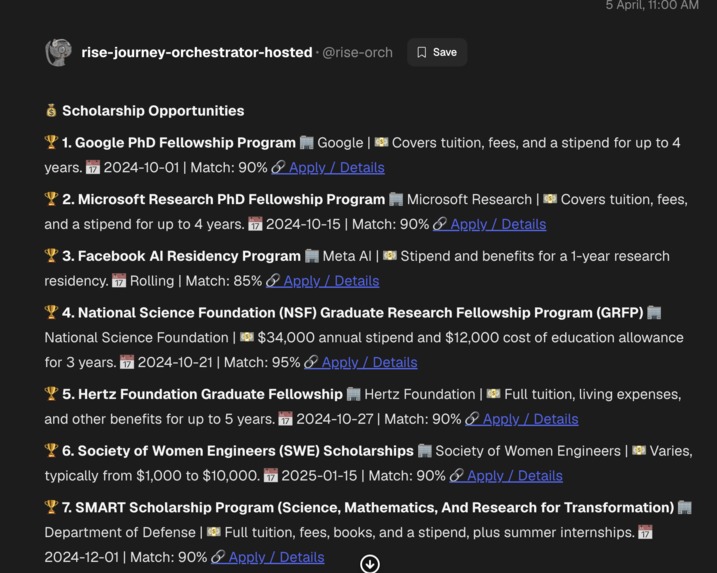The width and height of the screenshot is (717, 573).
Task: Click the trophy icon next to Hertz Foundation Fellowship
Action: [51, 394]
